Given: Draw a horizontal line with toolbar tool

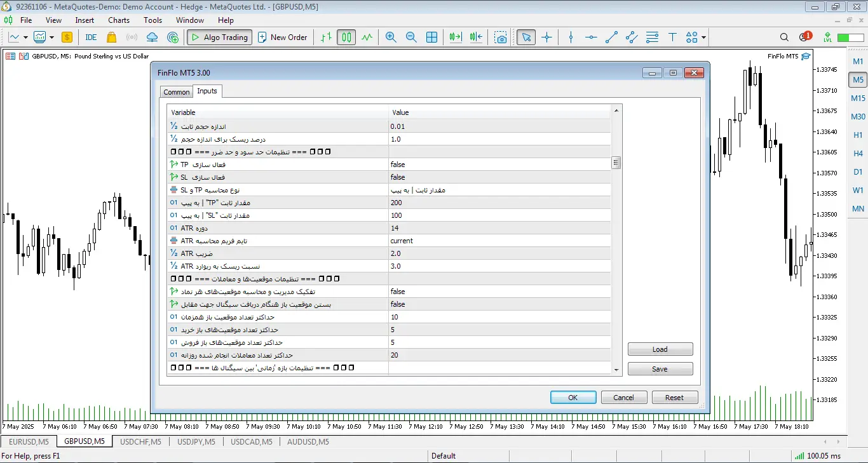Looking at the screenshot, I should pyautogui.click(x=591, y=37).
